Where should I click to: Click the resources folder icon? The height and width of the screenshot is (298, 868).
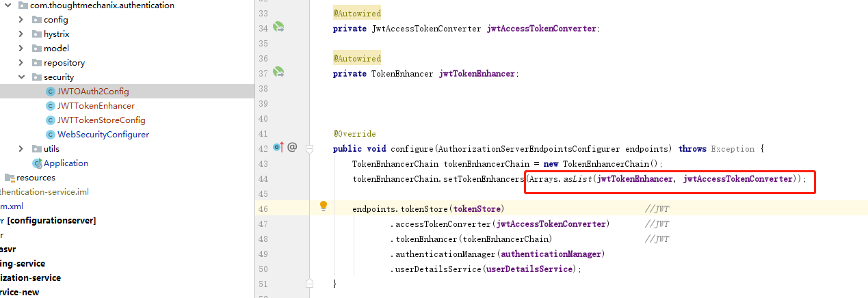click(10, 178)
